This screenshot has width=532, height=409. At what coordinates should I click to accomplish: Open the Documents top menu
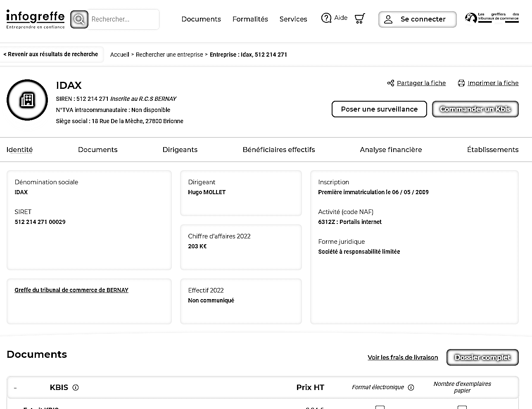pyautogui.click(x=201, y=19)
